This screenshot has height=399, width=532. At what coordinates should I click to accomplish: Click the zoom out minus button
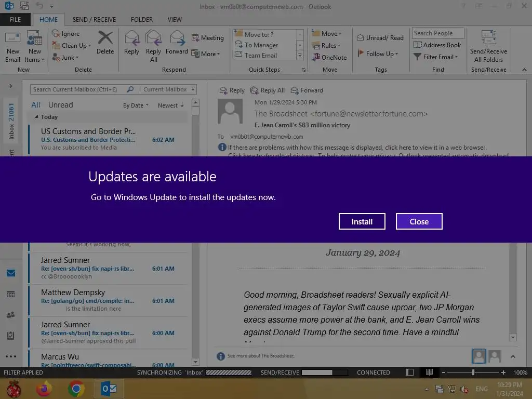pyautogui.click(x=443, y=373)
